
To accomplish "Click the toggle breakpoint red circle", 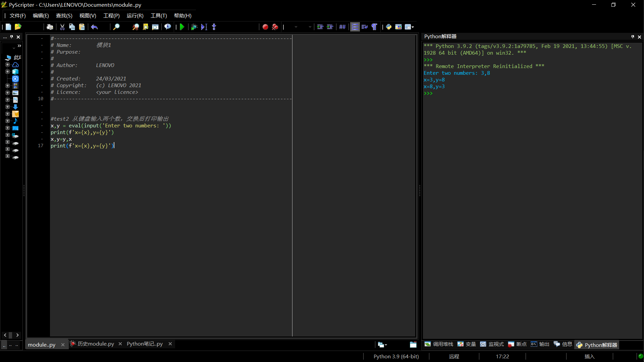I will (x=265, y=27).
